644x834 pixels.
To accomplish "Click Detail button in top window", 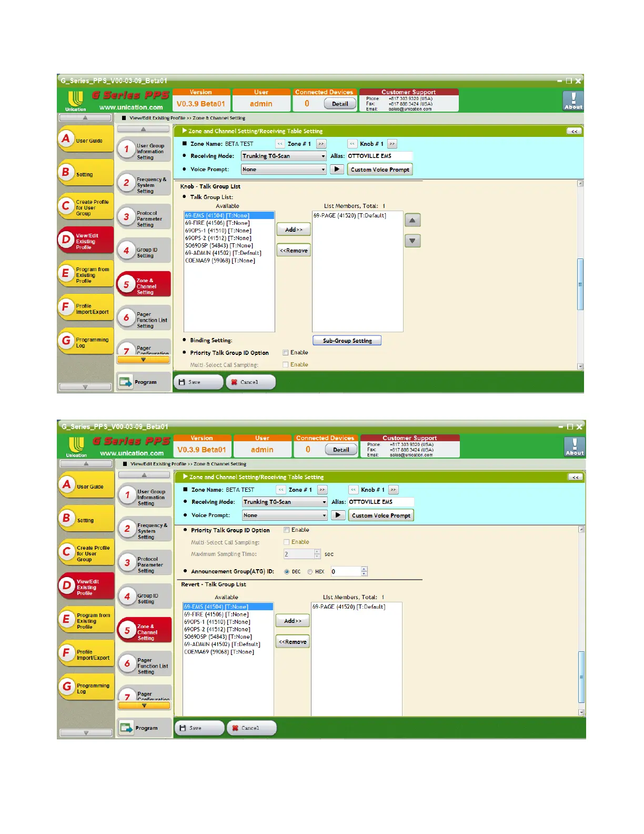I will click(340, 104).
